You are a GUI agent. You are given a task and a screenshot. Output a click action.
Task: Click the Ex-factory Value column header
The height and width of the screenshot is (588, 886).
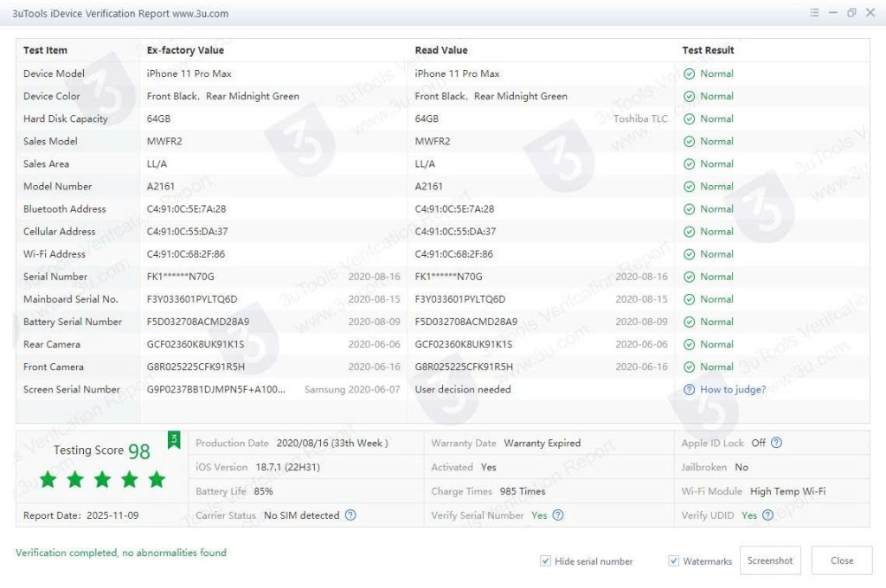(185, 50)
